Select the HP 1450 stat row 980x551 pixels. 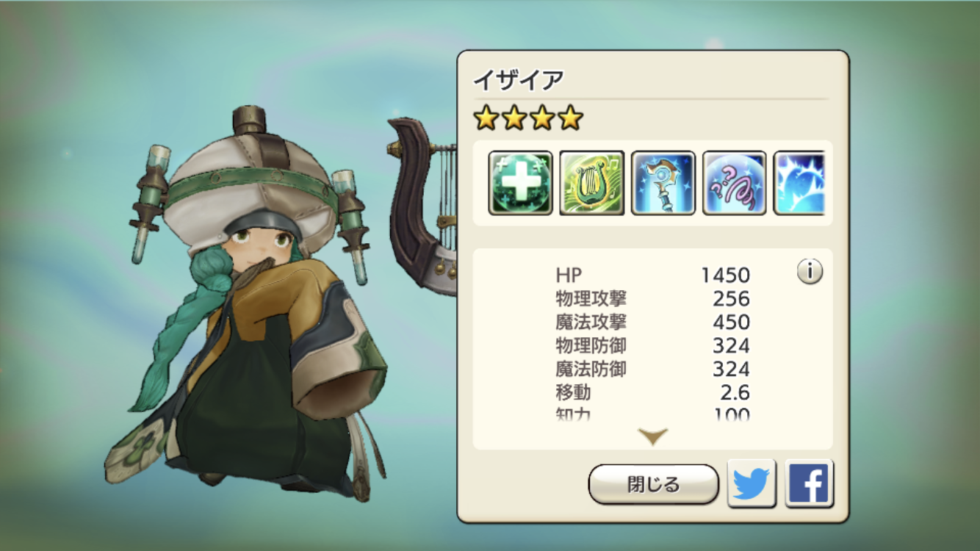click(x=652, y=275)
